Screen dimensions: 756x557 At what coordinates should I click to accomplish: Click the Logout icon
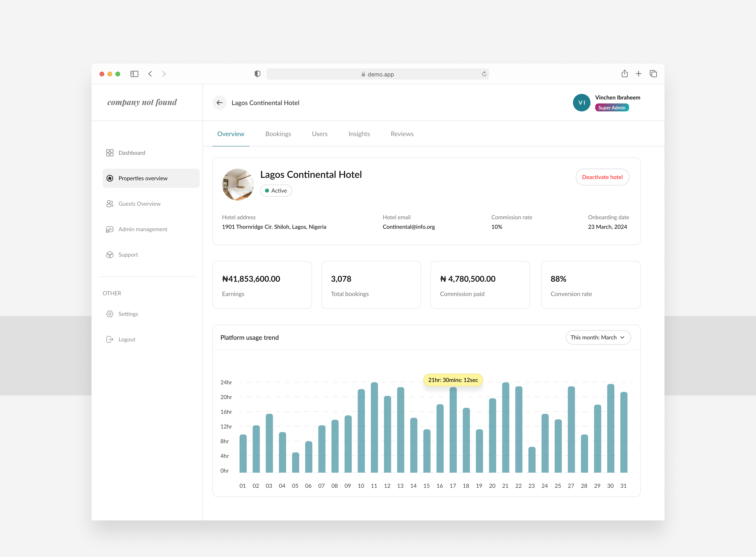pos(110,339)
